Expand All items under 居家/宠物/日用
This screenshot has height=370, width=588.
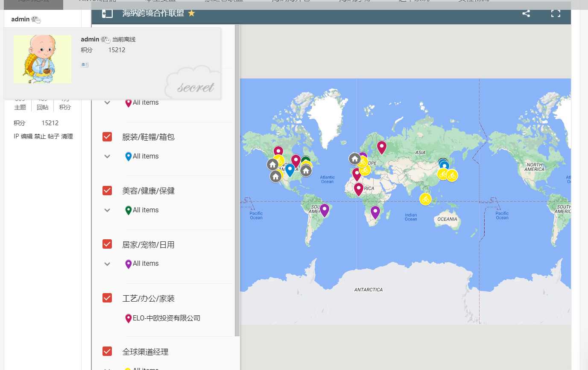click(107, 264)
